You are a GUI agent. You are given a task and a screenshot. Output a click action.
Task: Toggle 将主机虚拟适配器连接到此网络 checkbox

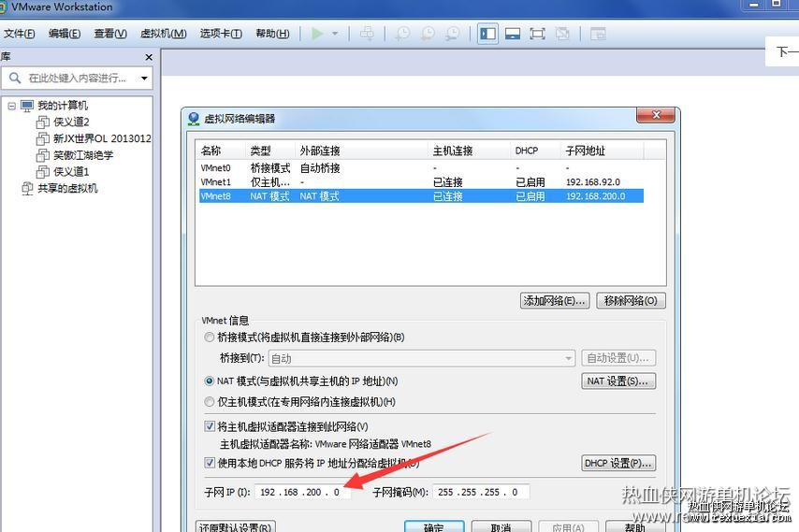210,426
